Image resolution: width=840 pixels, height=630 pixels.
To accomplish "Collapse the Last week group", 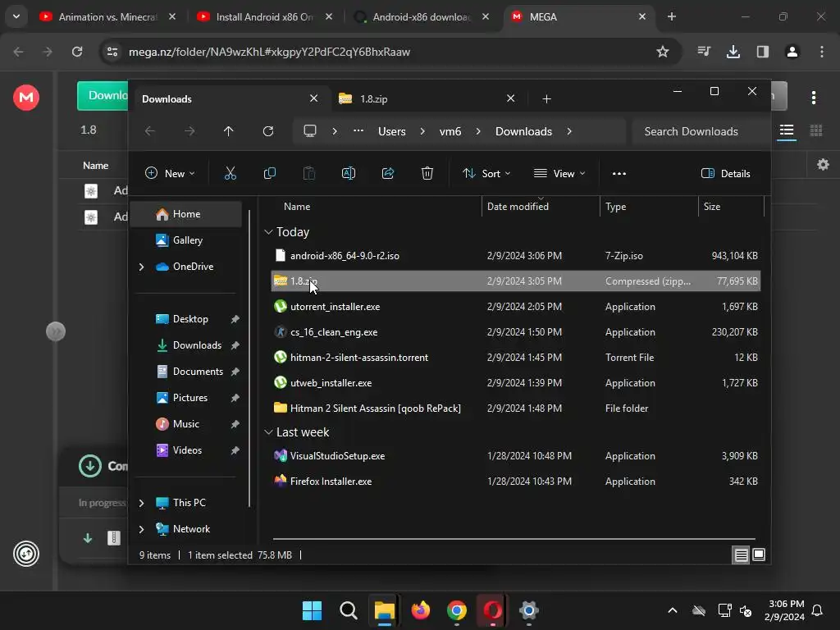I will [x=268, y=431].
